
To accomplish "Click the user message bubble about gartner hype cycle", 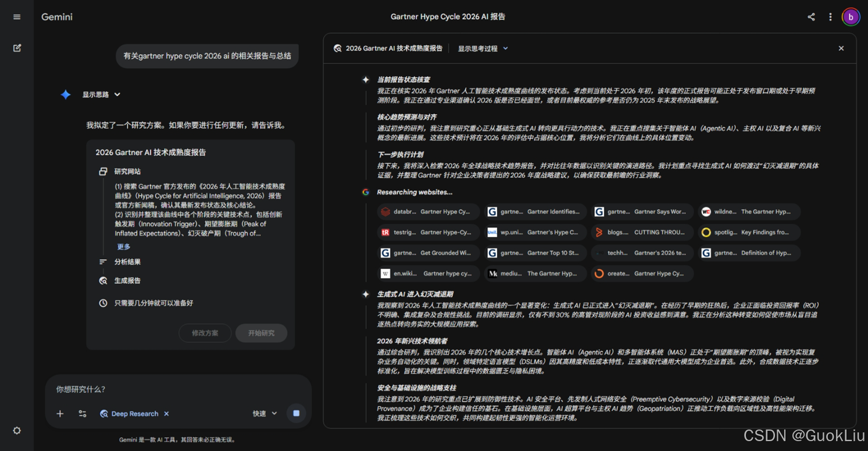I will click(x=207, y=56).
